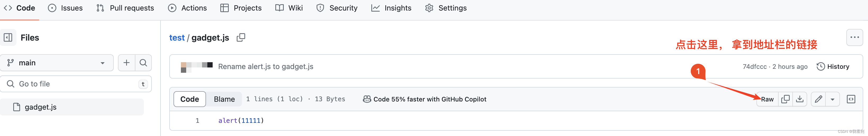Click the search magnifier next to branch
868x136 pixels.
(143, 63)
